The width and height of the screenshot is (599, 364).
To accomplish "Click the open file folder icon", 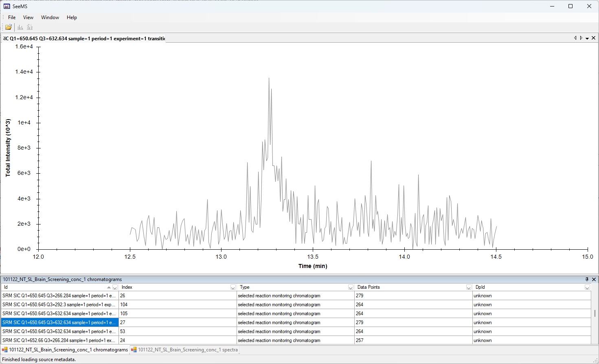I will tap(8, 27).
